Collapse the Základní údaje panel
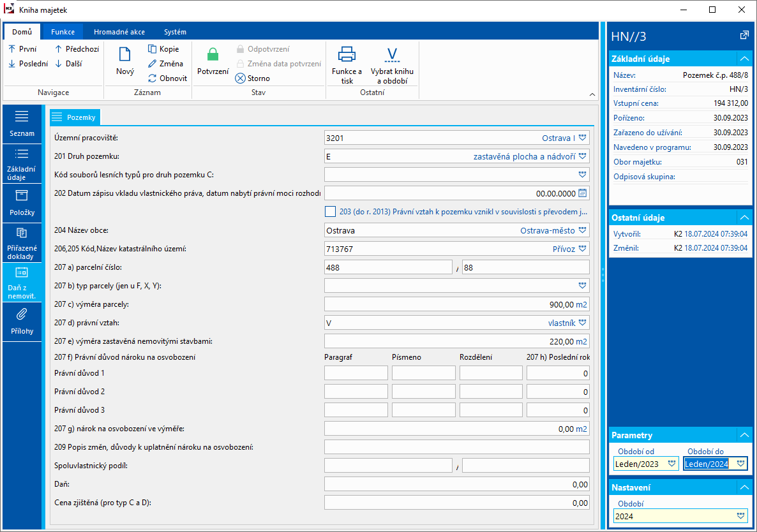This screenshot has height=532, width=757. pyautogui.click(x=743, y=59)
